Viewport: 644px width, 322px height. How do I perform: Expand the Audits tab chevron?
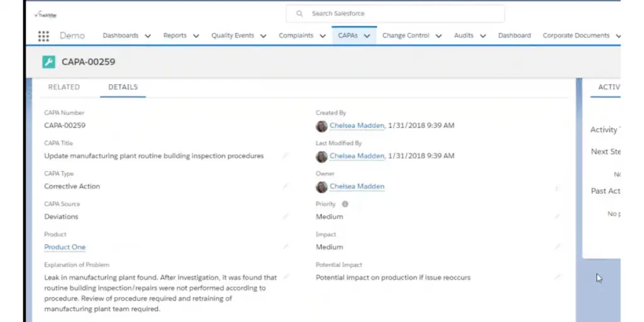coord(483,36)
